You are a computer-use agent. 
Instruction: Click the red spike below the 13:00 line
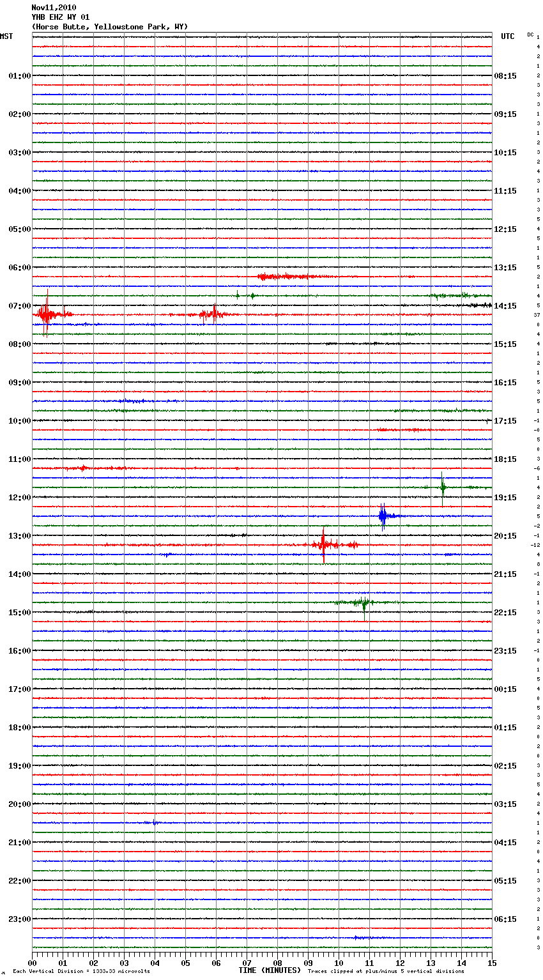324,545
